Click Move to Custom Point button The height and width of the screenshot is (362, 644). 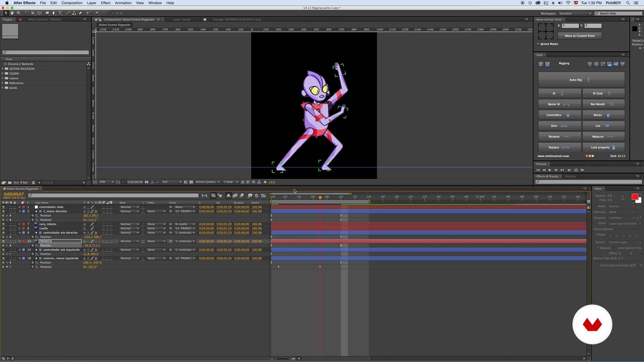pyautogui.click(x=579, y=36)
